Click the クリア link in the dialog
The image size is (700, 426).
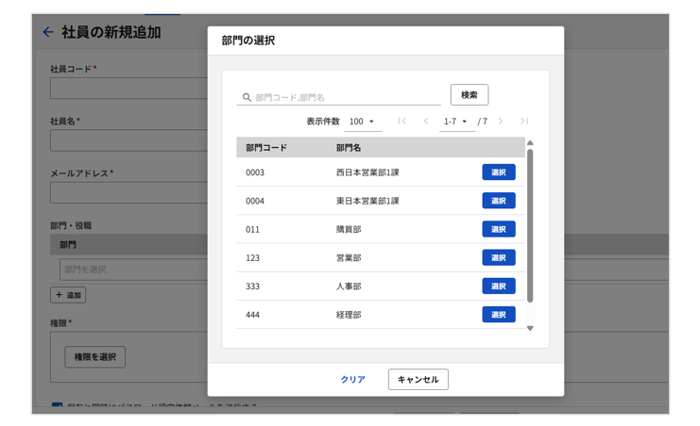[353, 379]
